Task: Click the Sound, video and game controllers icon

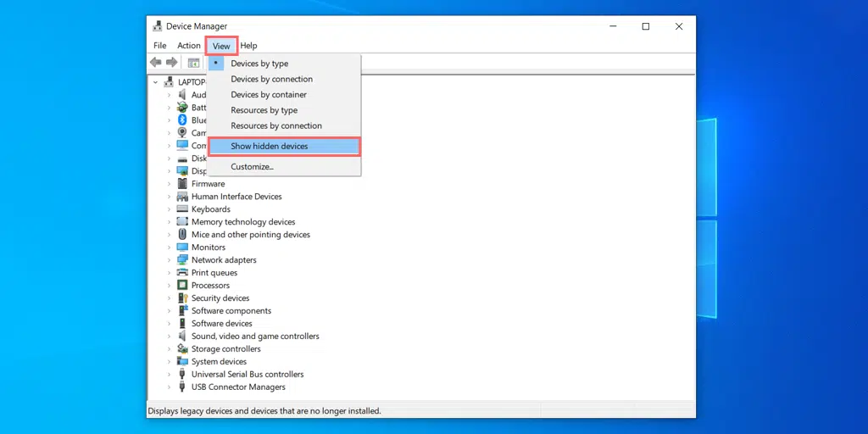Action: pos(182,336)
